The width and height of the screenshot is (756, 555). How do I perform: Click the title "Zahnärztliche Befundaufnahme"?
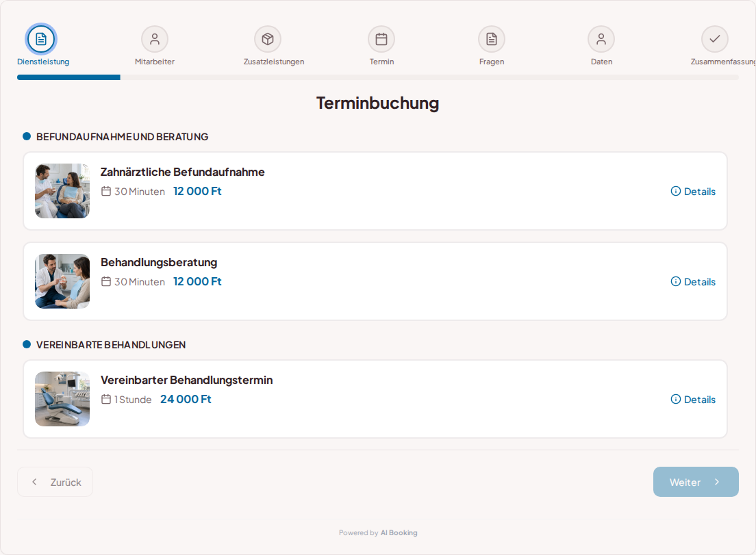pos(182,172)
